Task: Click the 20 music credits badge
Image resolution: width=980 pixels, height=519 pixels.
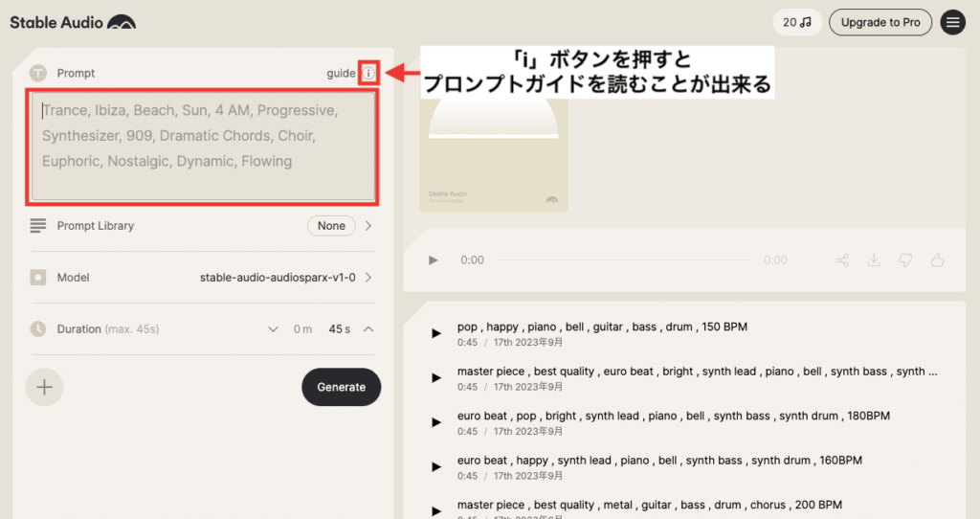Action: coord(797,23)
